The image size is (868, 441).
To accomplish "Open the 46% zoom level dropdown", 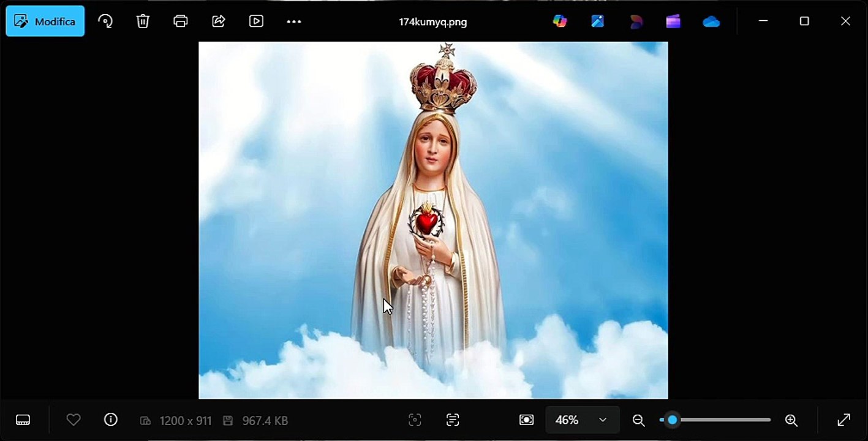I will coord(582,420).
